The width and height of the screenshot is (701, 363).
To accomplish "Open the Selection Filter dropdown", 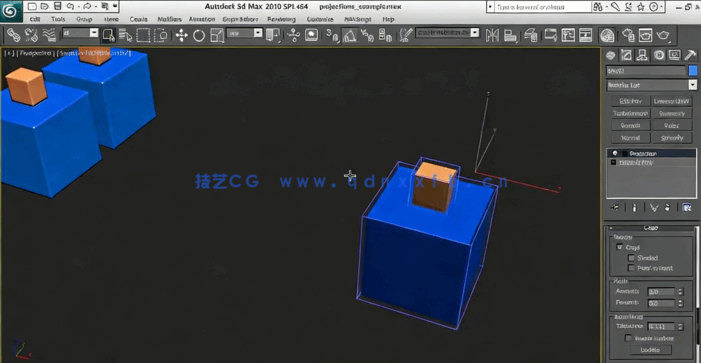I will tap(80, 33).
